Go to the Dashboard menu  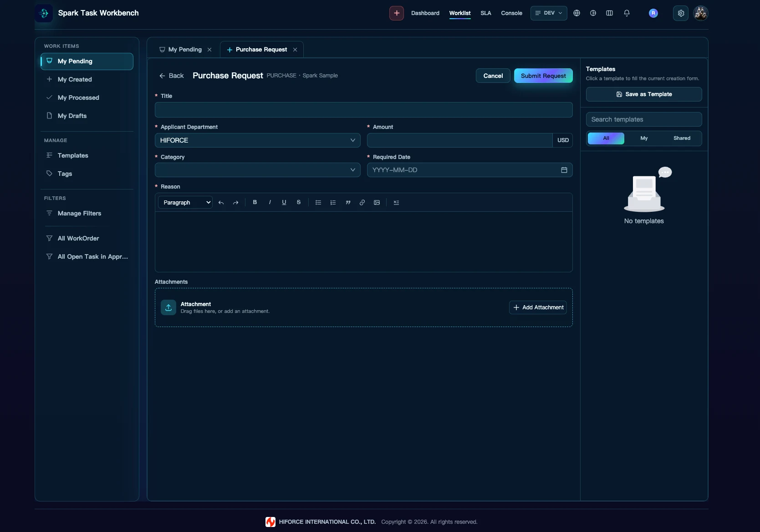(x=425, y=13)
